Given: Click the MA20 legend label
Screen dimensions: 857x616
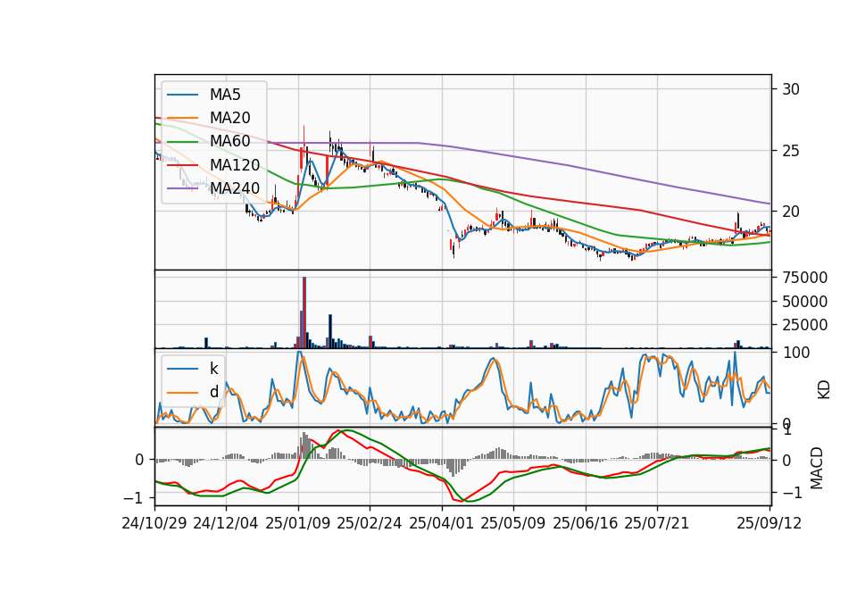Looking at the screenshot, I should point(229,118).
